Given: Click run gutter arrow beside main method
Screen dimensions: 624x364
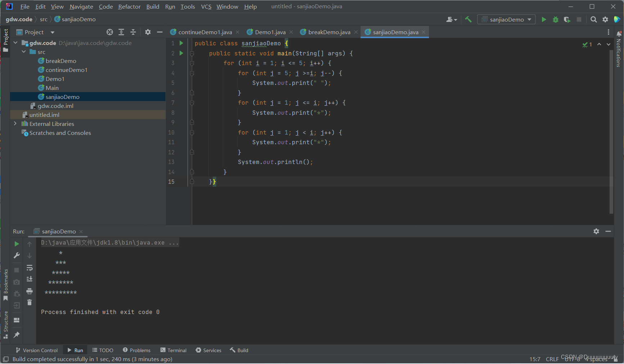Looking at the screenshot, I should (181, 53).
